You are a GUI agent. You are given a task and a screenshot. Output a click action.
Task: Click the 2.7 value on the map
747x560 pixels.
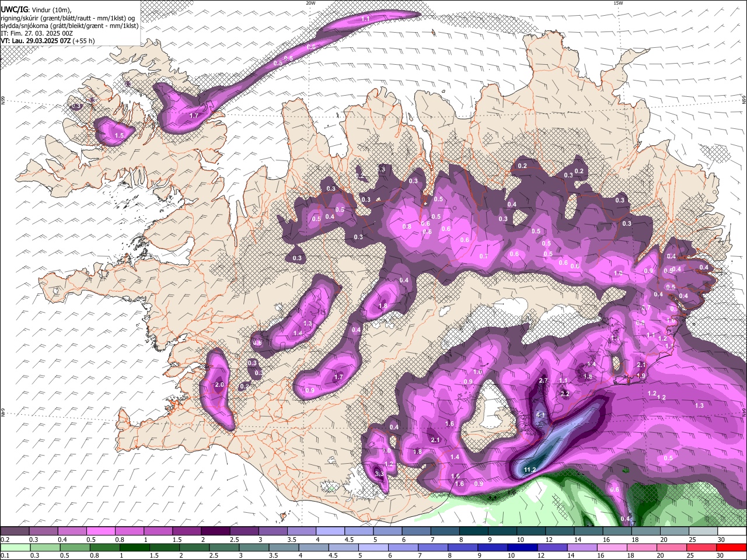[x=543, y=380]
